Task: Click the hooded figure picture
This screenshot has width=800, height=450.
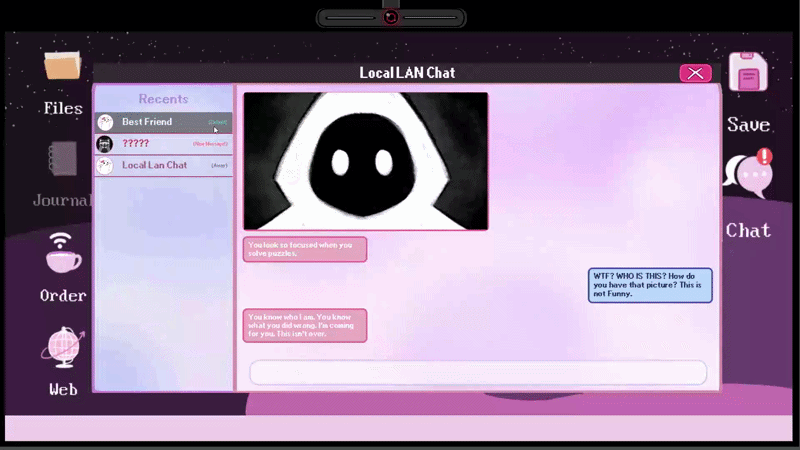Action: 365,161
